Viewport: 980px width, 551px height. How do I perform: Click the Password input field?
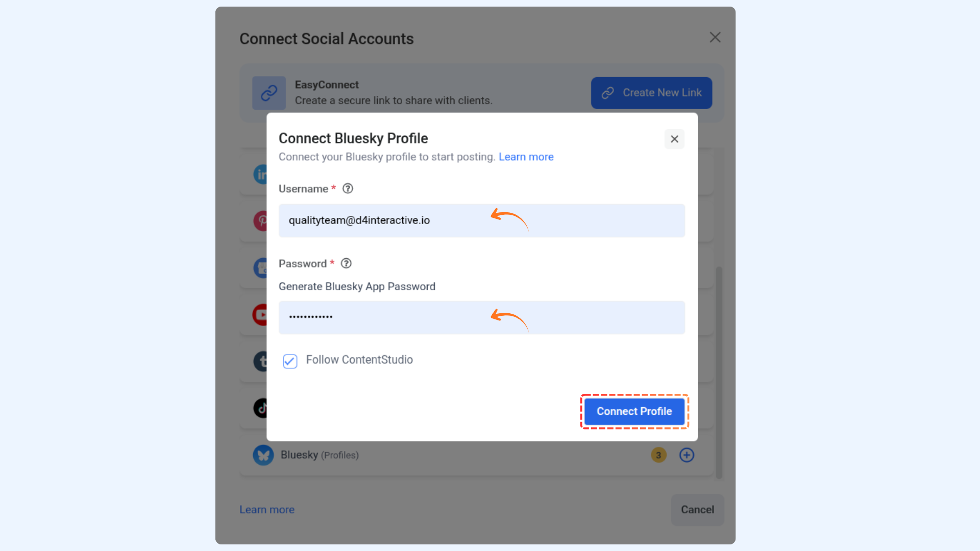coord(482,317)
